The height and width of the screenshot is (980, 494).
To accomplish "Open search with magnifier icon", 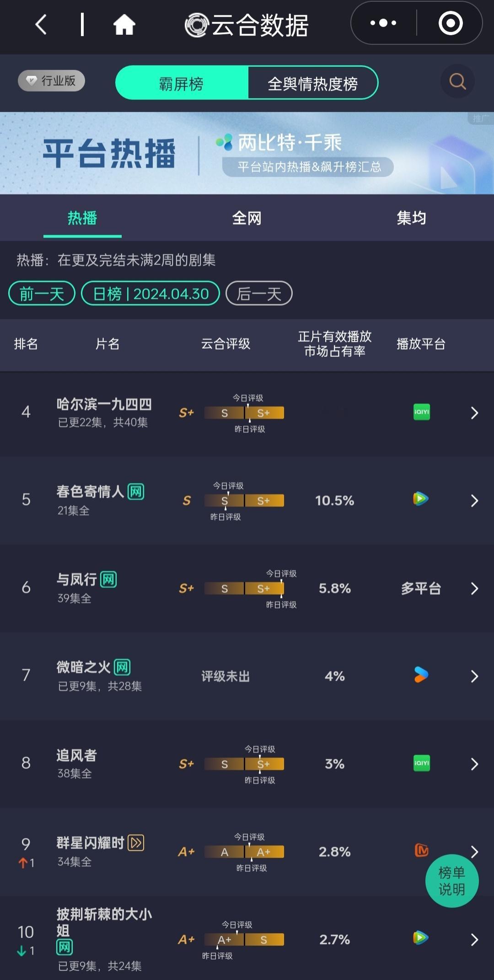I will 457,81.
